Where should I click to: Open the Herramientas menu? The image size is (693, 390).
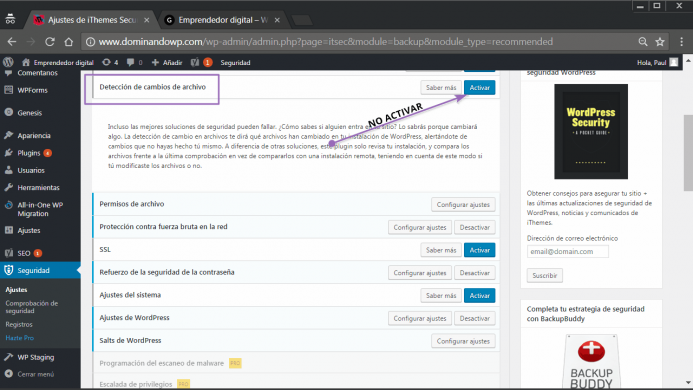(38, 187)
